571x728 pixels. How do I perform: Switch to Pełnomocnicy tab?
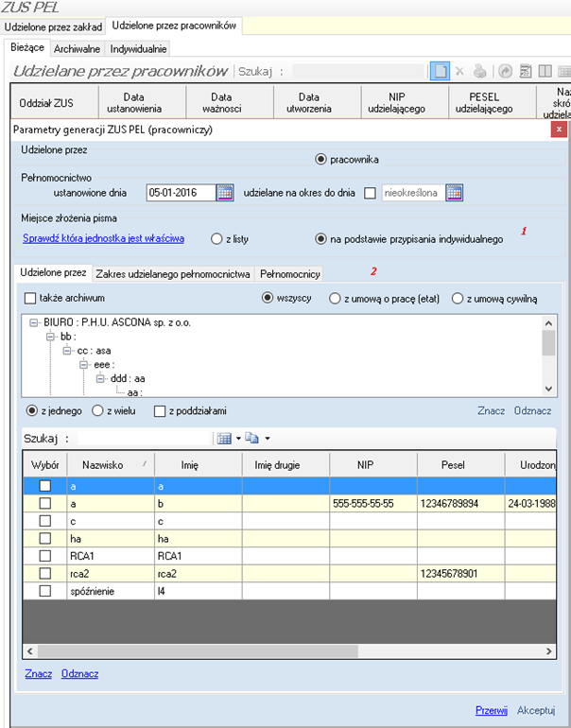pyautogui.click(x=289, y=274)
